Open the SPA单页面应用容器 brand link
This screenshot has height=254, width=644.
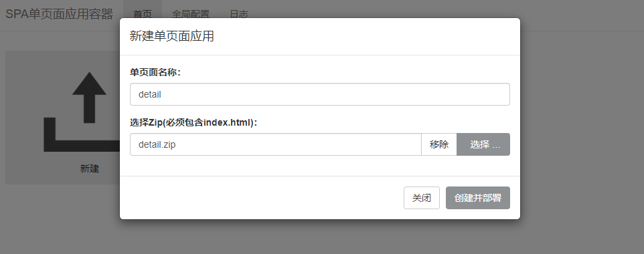(59, 14)
